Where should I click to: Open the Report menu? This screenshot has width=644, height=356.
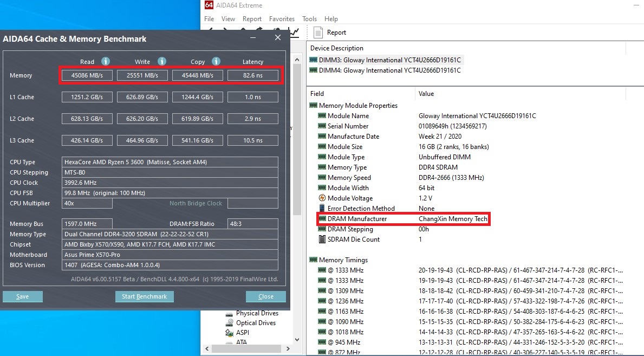click(x=252, y=19)
